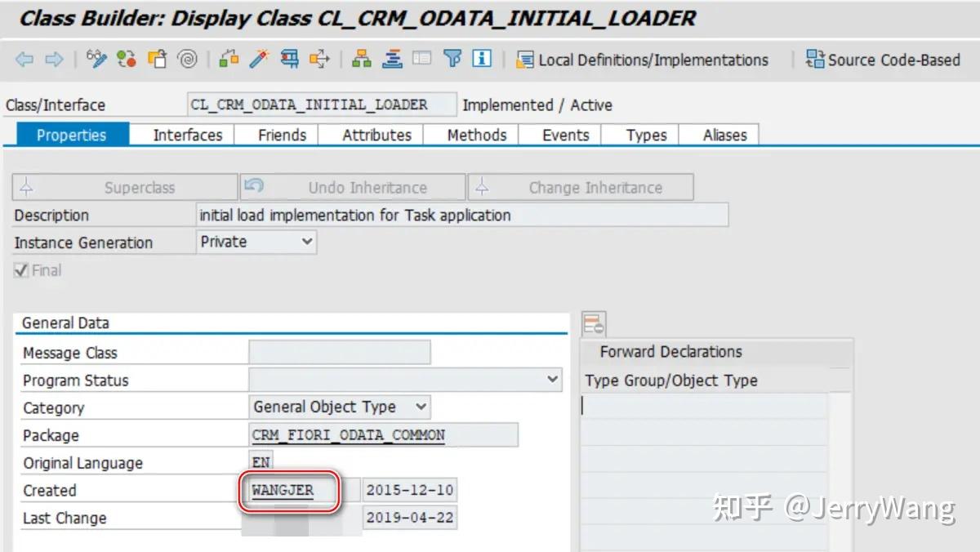The width and height of the screenshot is (980, 552).
Task: Switch between display and change mode
Action: point(96,59)
